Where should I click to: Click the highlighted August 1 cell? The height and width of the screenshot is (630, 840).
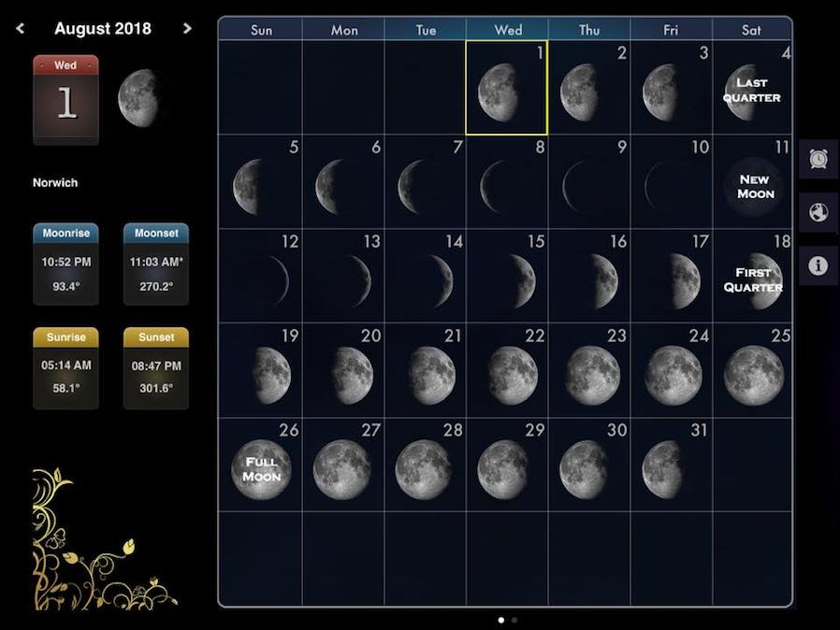506,88
